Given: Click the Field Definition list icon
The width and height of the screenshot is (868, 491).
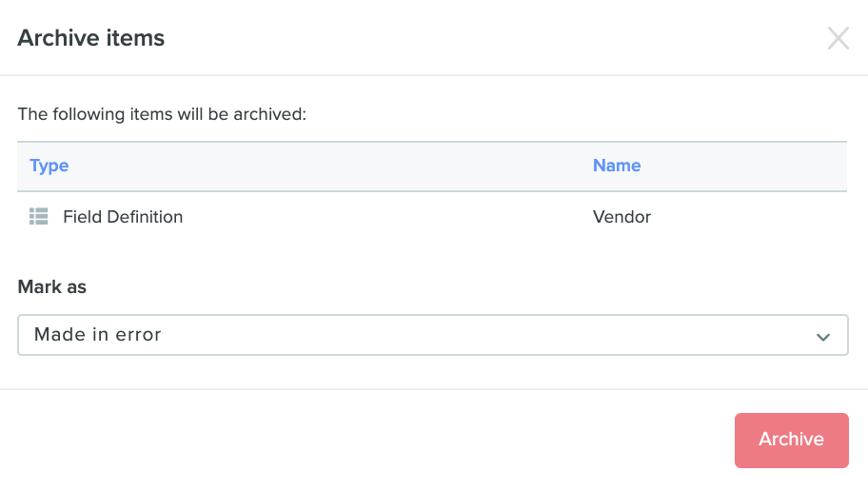Looking at the screenshot, I should pos(39,216).
